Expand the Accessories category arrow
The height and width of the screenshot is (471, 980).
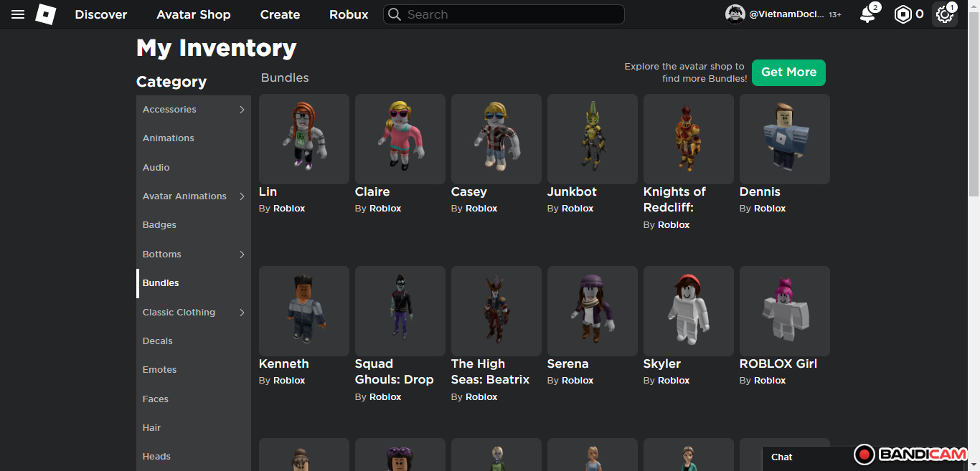[242, 110]
